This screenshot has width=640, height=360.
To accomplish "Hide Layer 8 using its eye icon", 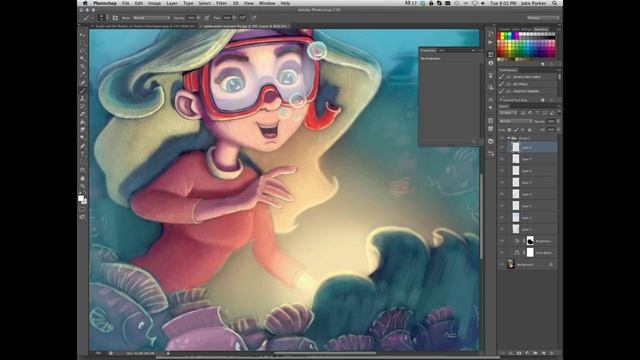I will click(502, 147).
